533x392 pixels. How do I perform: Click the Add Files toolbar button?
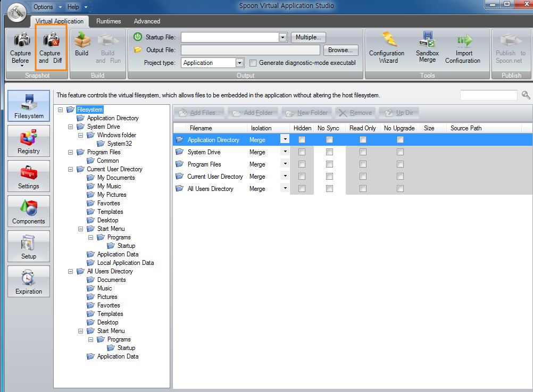(x=199, y=113)
